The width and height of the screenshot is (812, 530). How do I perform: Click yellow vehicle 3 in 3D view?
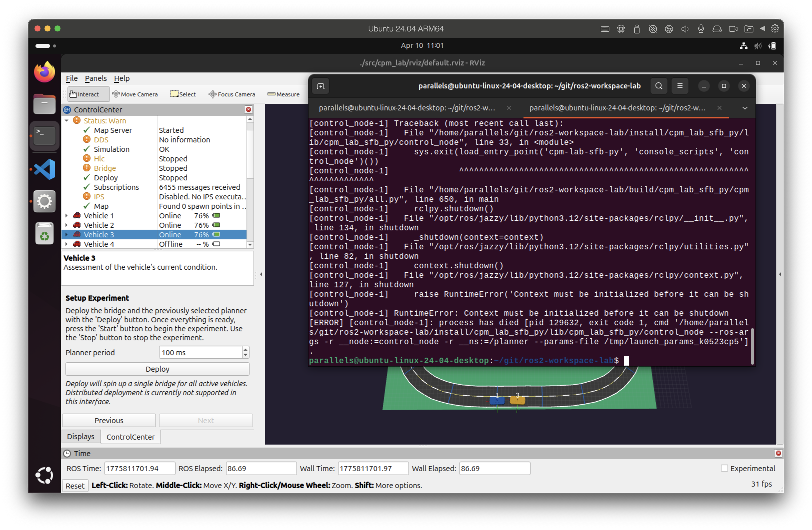(x=517, y=400)
